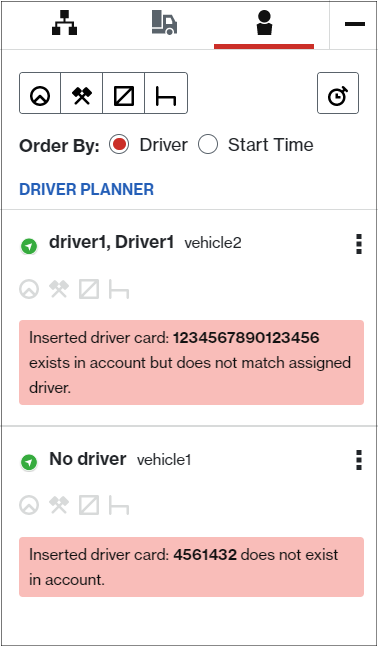The width and height of the screenshot is (378, 647).
Task: Click greyed steering wheel status under No driver
Action: [29, 505]
